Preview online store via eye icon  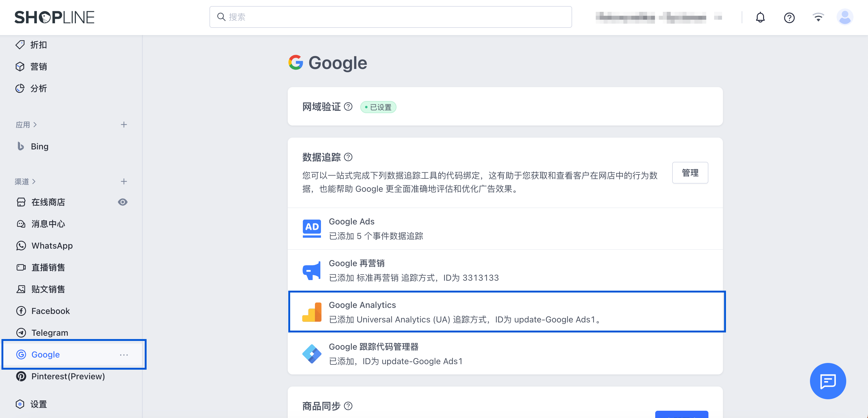(x=123, y=202)
